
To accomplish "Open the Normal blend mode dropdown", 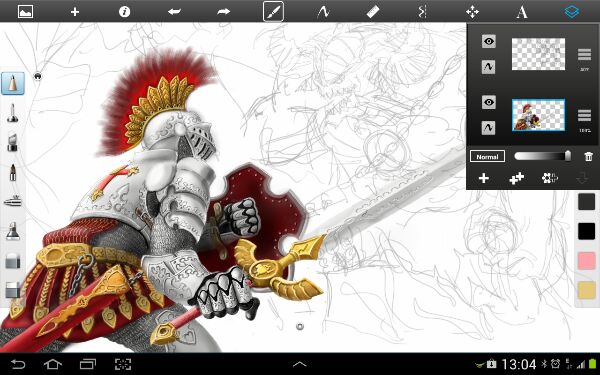I will 487,157.
